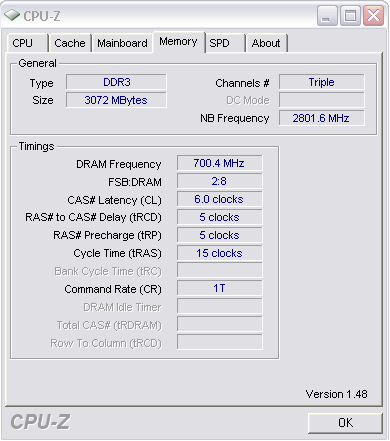This screenshot has width=390, height=441.
Task: Open the About tab
Action: tap(266, 43)
